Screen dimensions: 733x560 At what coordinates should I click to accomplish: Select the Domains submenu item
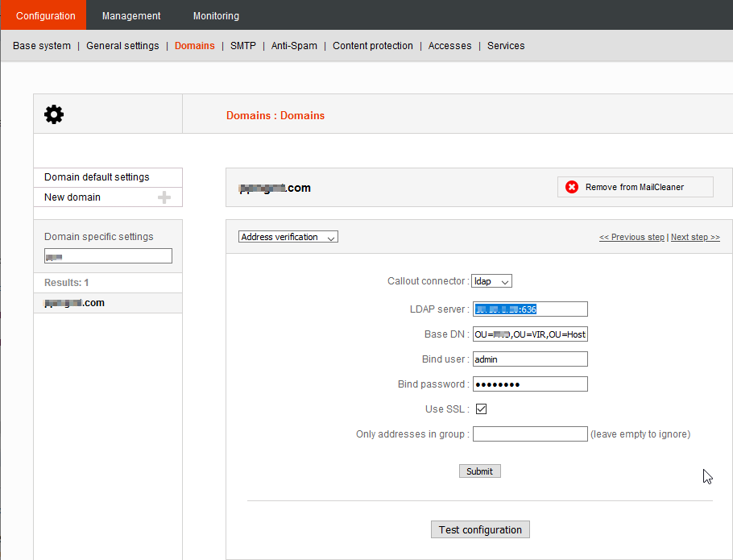(x=194, y=46)
